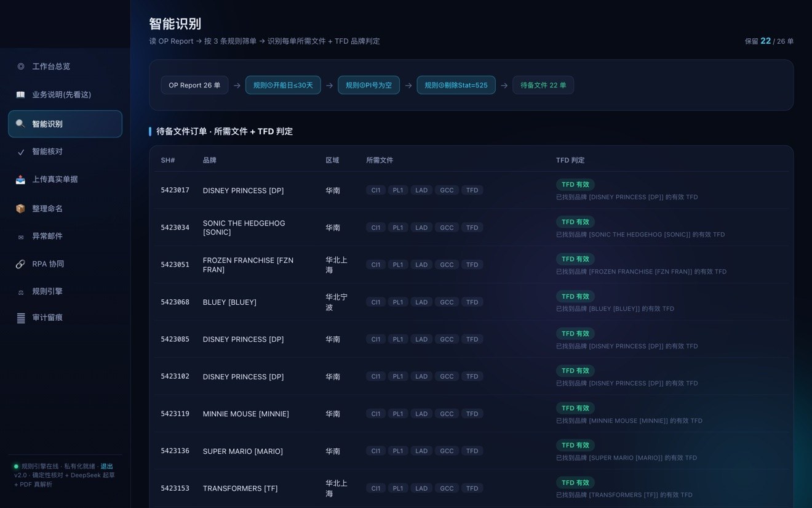Screen dimensions: 812x508
Task: Click the SH# column header
Action: (x=168, y=160)
